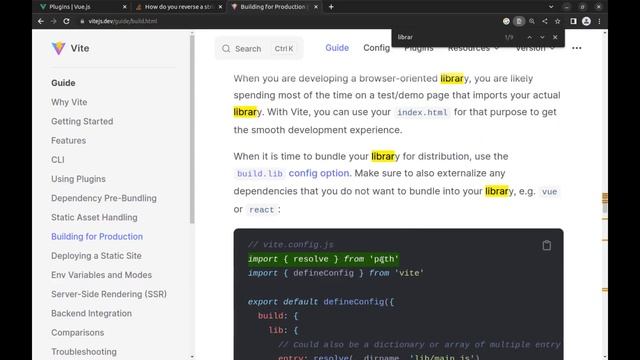Viewport: 640px width, 360px height.
Task: Go back using browser back arrow
Action: (41, 21)
